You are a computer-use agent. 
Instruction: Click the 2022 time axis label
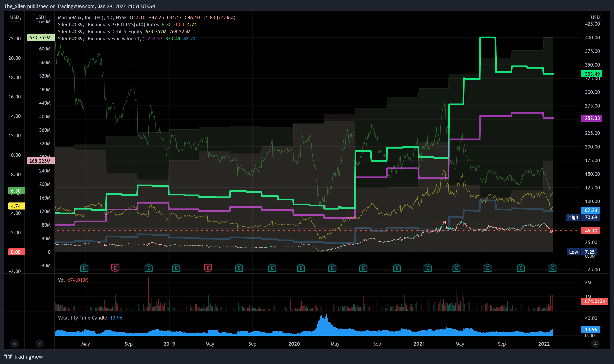click(x=544, y=344)
